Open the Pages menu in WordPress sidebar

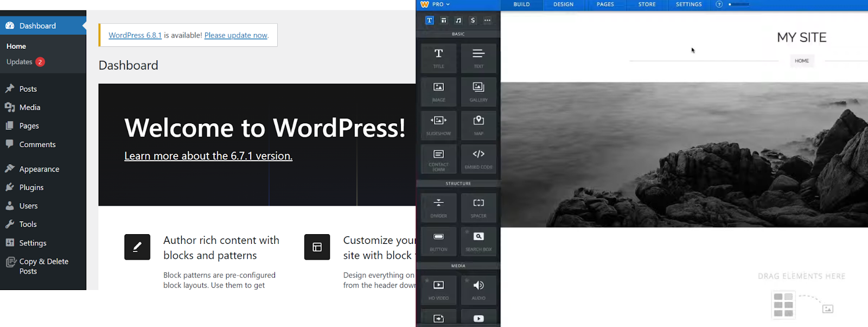43,125
